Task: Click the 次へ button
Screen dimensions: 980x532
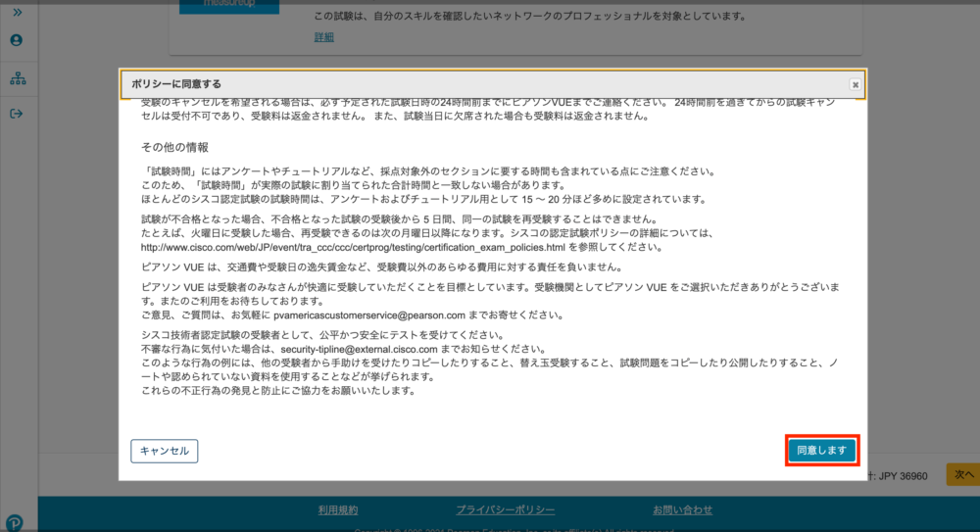Action: tap(963, 474)
